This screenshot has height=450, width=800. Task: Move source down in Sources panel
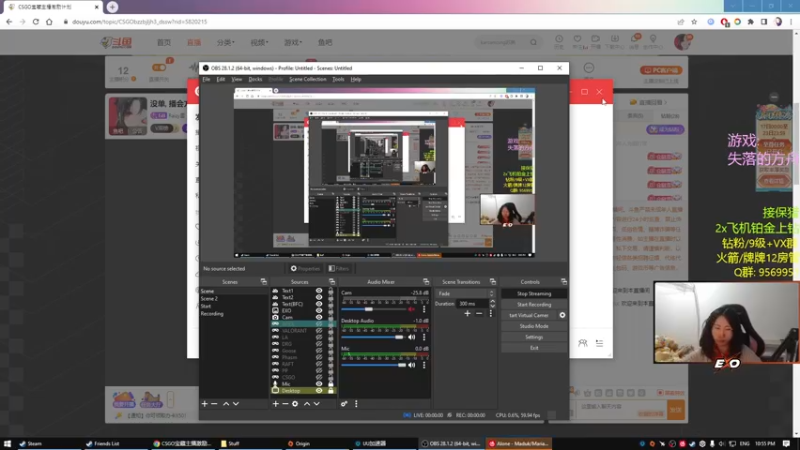(x=317, y=404)
